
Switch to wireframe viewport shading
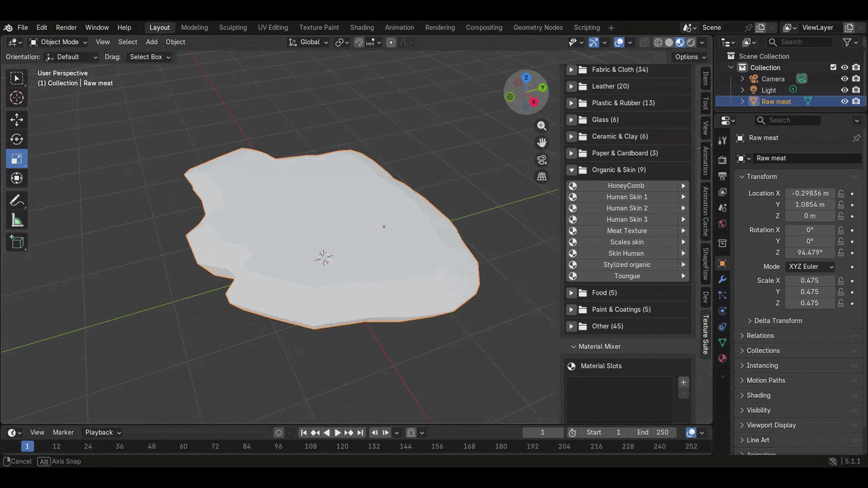pyautogui.click(x=658, y=42)
